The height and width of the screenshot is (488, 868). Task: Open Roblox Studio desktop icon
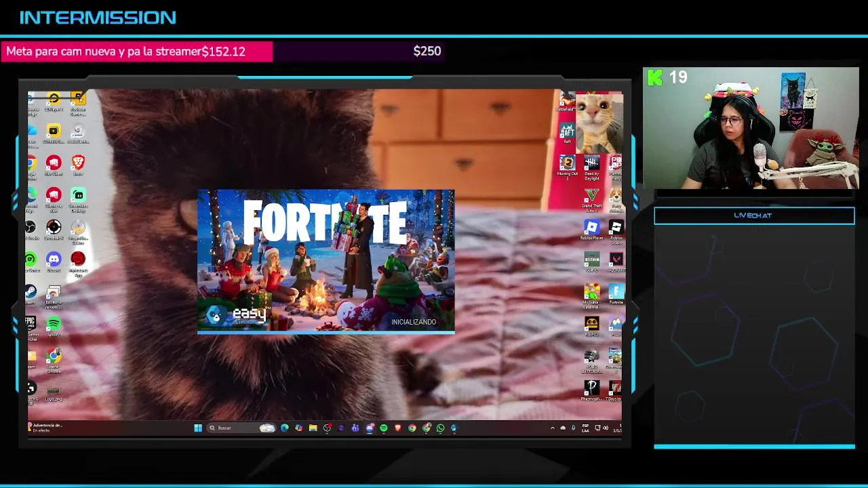coord(616,230)
